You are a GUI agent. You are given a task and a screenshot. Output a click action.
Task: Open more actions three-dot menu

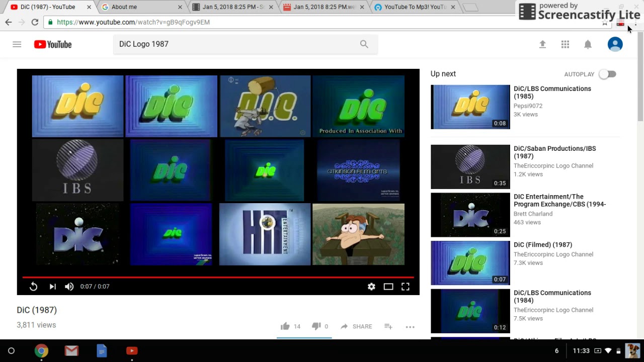(410, 327)
